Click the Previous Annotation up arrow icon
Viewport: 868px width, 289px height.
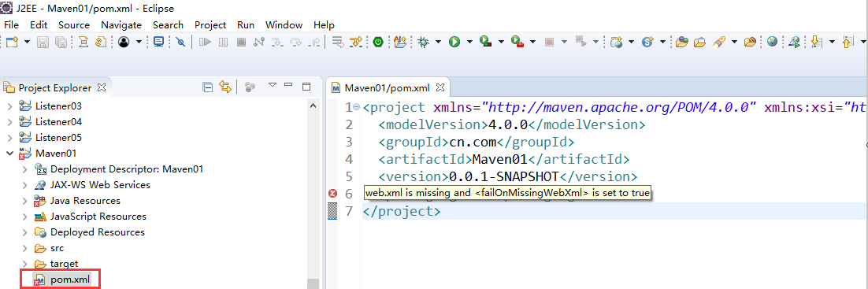pos(848,42)
